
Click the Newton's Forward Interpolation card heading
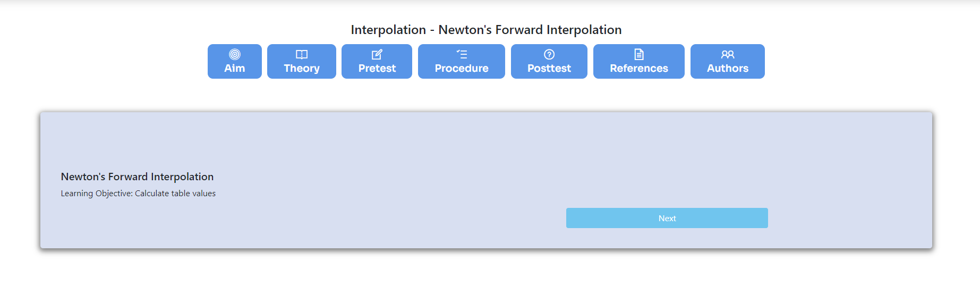click(137, 177)
